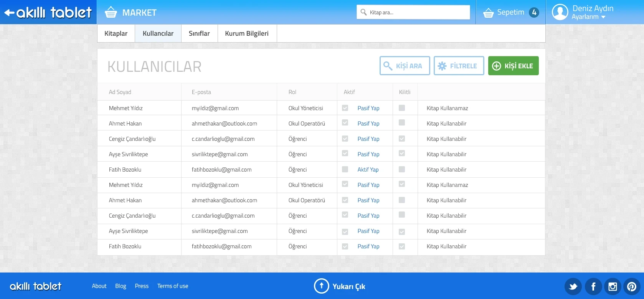Image resolution: width=644 pixels, height=299 pixels.
Task: Uncheck the ticked Kilitli checkbox for Fatih Bozoklu
Action: pyautogui.click(x=402, y=246)
